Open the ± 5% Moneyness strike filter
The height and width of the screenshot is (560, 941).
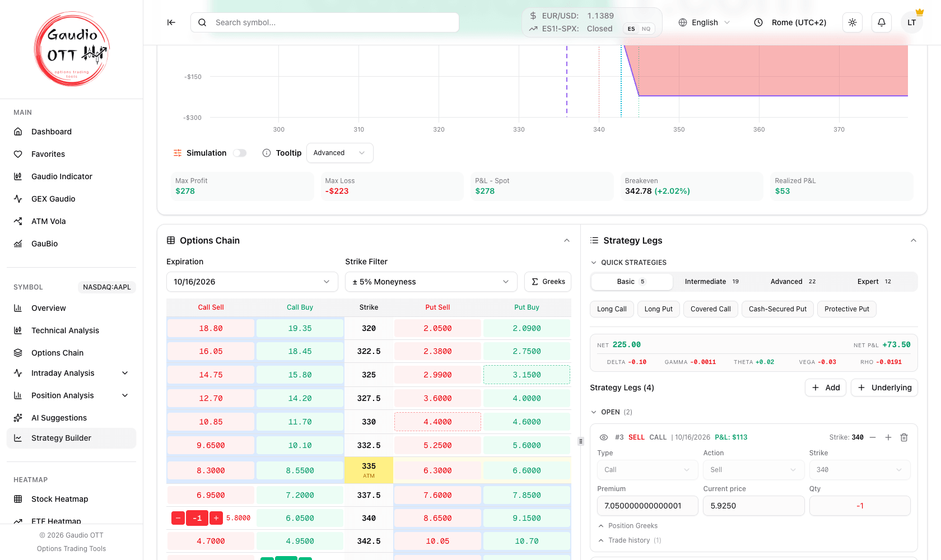[431, 282]
